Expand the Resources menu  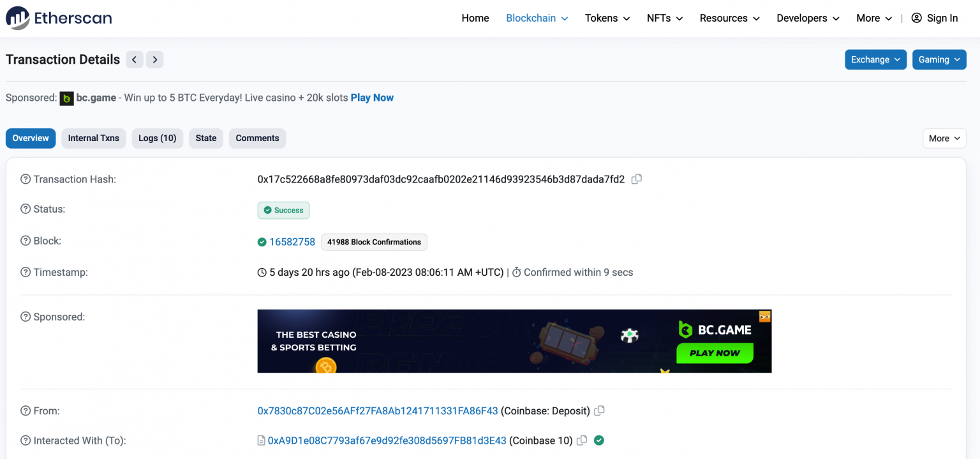730,18
